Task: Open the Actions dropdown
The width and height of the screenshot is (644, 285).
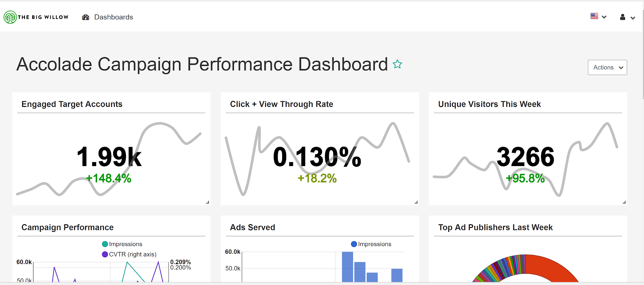Action: (607, 68)
